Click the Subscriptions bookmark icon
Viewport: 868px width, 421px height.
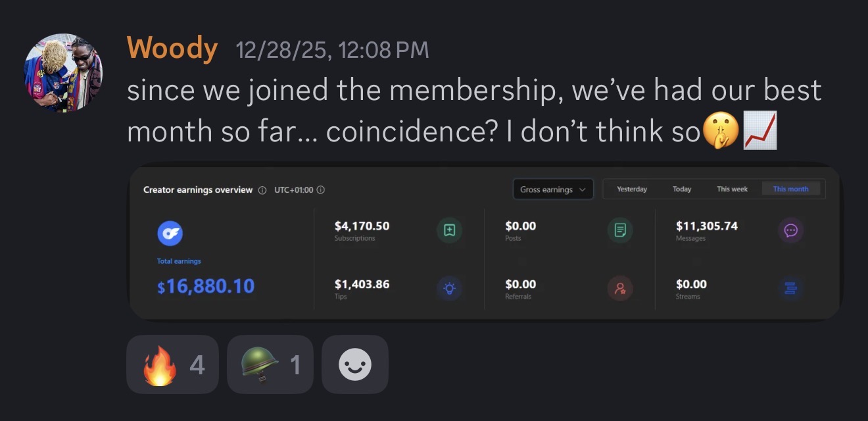click(x=450, y=230)
